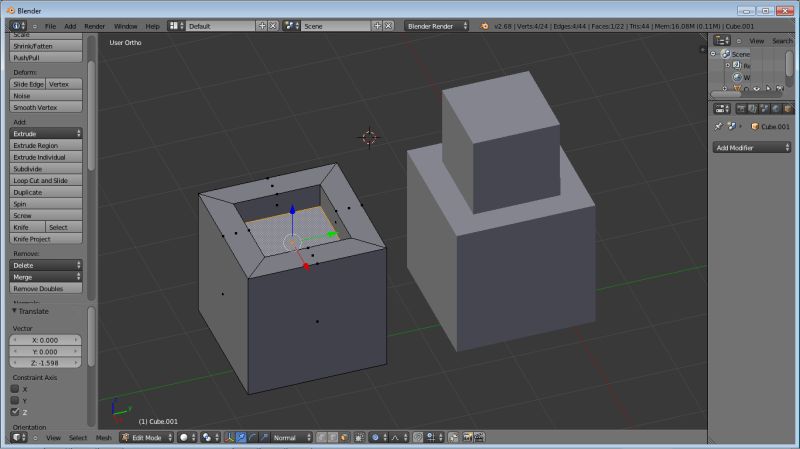Toggle the pin icon in properties context
The width and height of the screenshot is (800, 449).
[x=718, y=127]
